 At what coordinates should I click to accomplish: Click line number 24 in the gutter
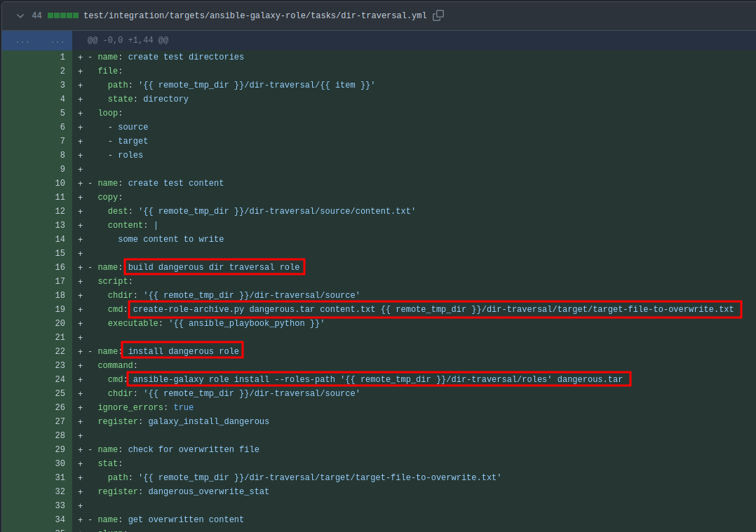tap(60, 380)
